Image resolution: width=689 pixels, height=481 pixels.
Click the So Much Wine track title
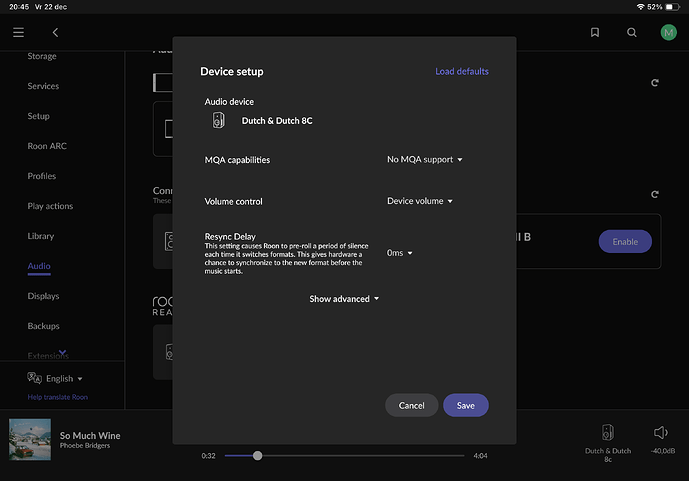click(90, 435)
